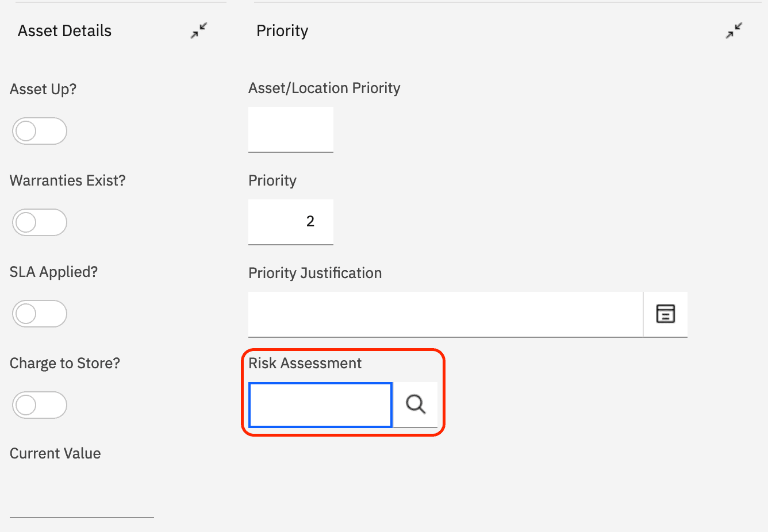Open Priority Justification long description icon
The image size is (768, 532).
click(x=665, y=314)
